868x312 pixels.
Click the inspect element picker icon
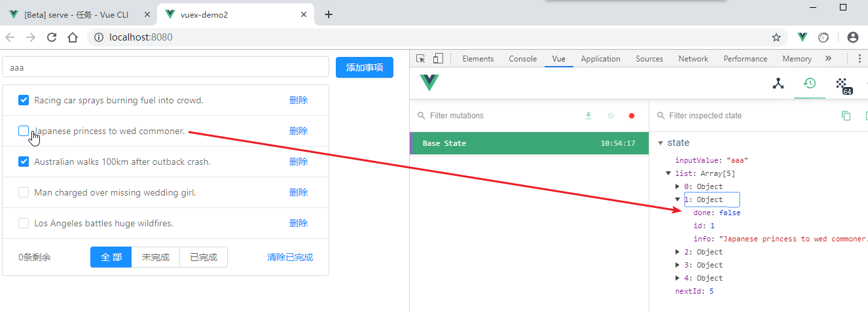[421, 58]
